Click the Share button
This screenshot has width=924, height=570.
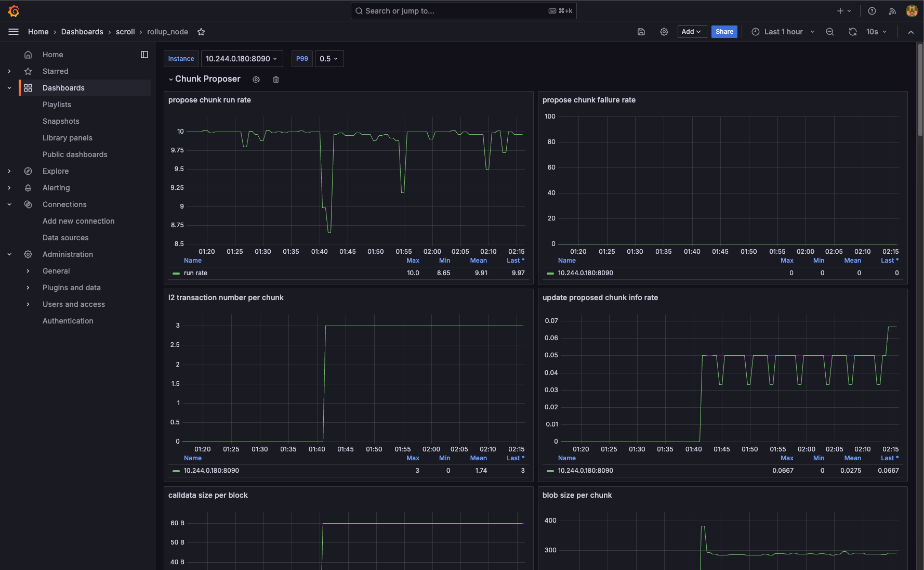[724, 32]
